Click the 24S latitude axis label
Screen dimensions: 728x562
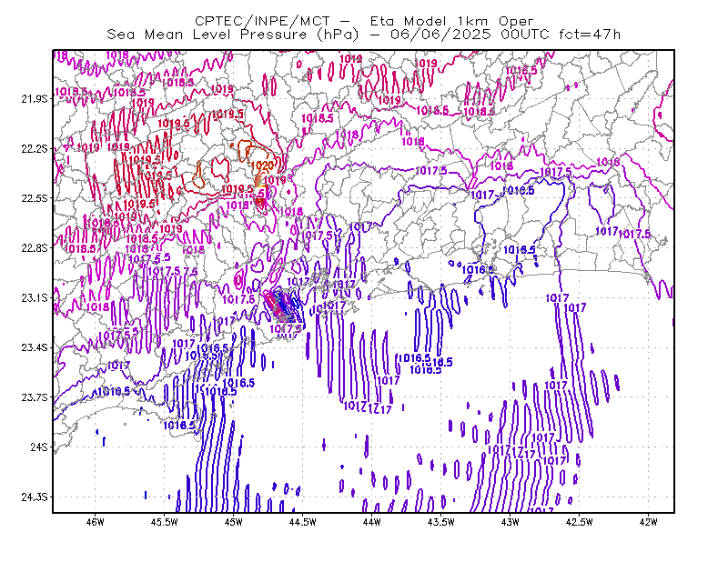pyautogui.click(x=39, y=447)
